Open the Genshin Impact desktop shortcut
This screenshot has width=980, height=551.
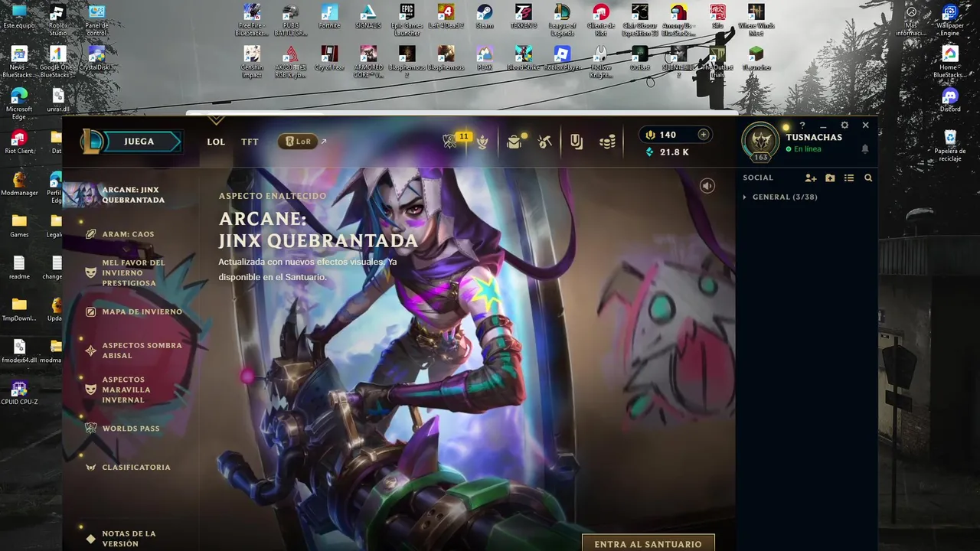(x=252, y=62)
